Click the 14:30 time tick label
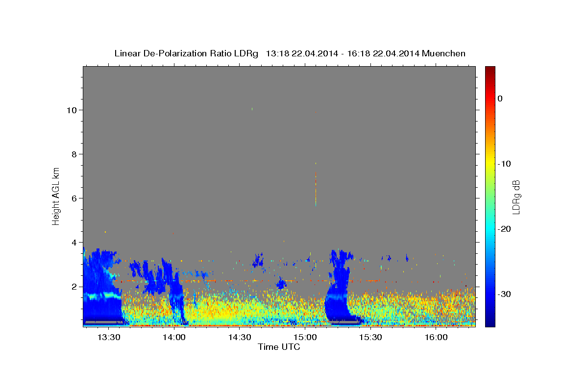This screenshot has width=588, height=392. pyautogui.click(x=240, y=338)
